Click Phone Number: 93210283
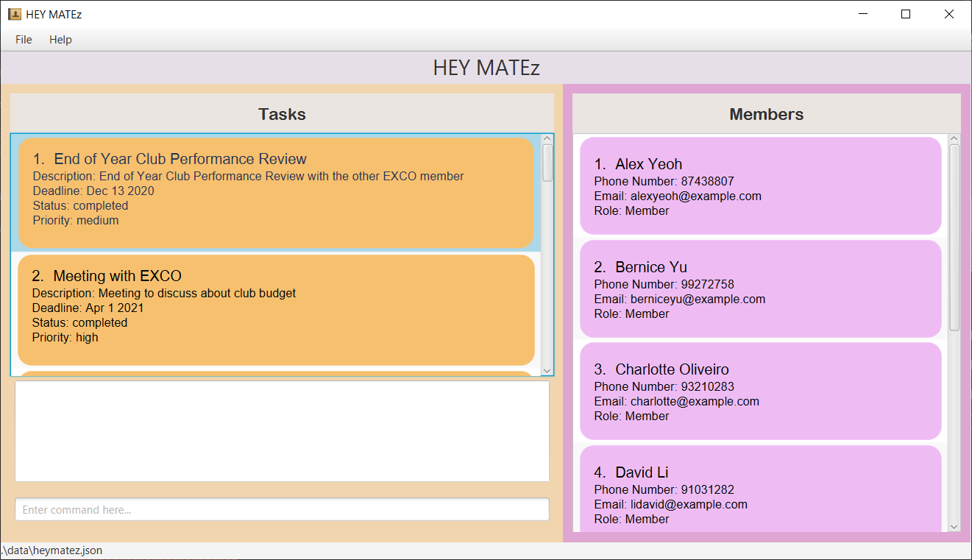Screen dimensions: 972x560 tap(664, 386)
